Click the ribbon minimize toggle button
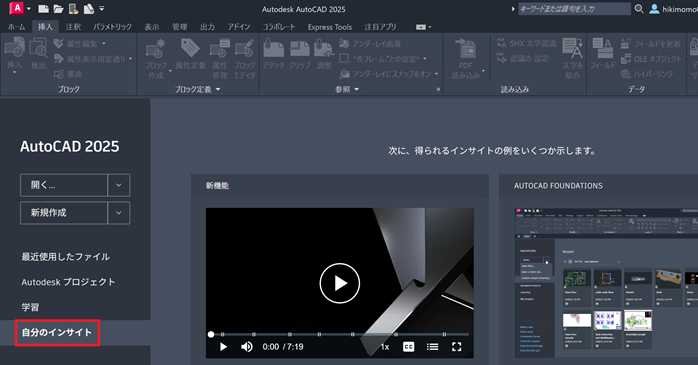Image resolution: width=698 pixels, height=365 pixels. (423, 27)
